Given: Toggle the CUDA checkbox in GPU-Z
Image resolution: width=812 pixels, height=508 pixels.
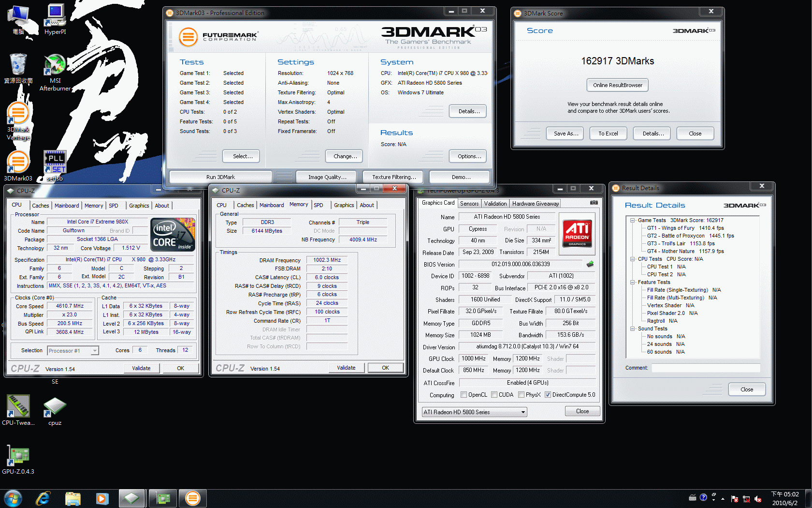Looking at the screenshot, I should click(494, 395).
